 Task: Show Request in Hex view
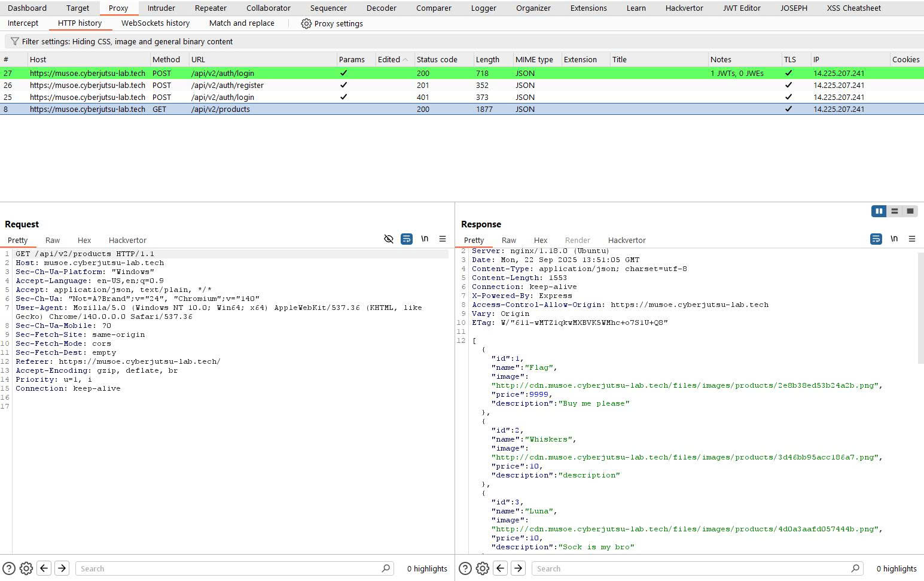pyautogui.click(x=84, y=240)
